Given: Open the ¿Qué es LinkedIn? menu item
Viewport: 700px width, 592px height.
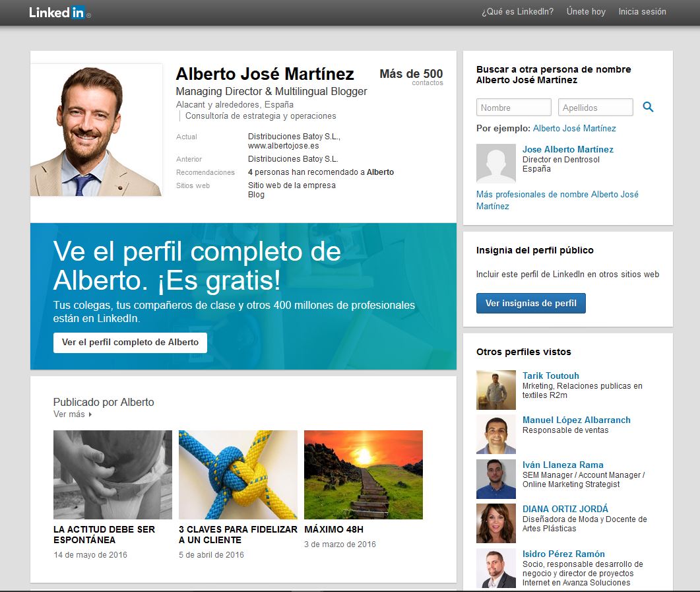Looking at the screenshot, I should 517,12.
